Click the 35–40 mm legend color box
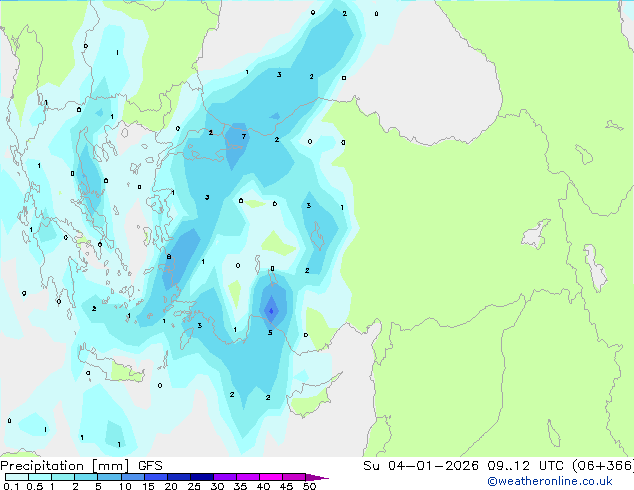Screen dimensions: 634x490 (247, 477)
